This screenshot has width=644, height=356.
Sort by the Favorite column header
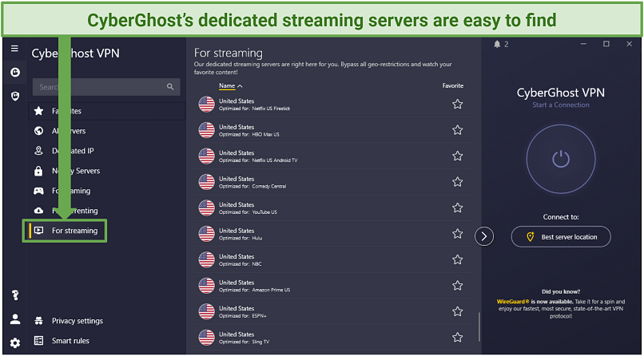[x=452, y=85]
